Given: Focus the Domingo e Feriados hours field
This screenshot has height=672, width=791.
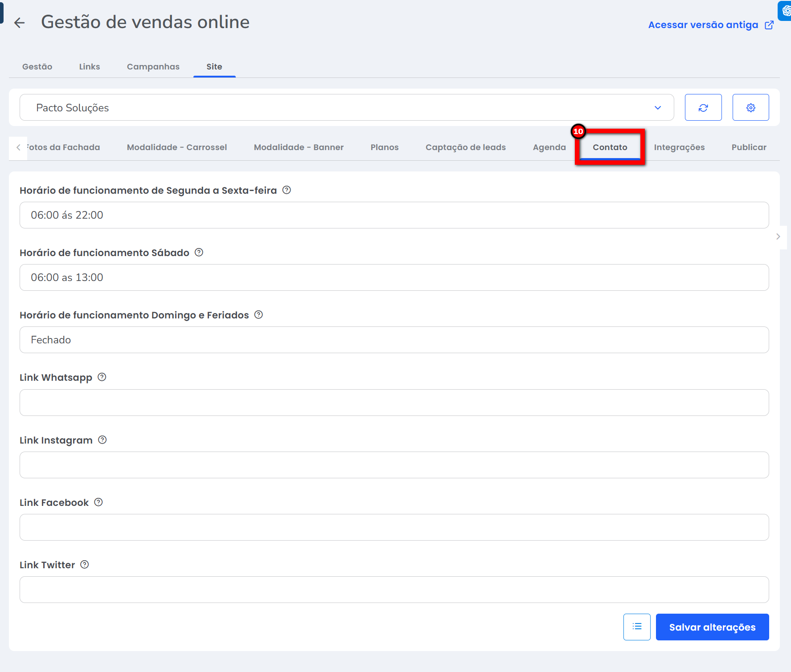Looking at the screenshot, I should [x=394, y=340].
